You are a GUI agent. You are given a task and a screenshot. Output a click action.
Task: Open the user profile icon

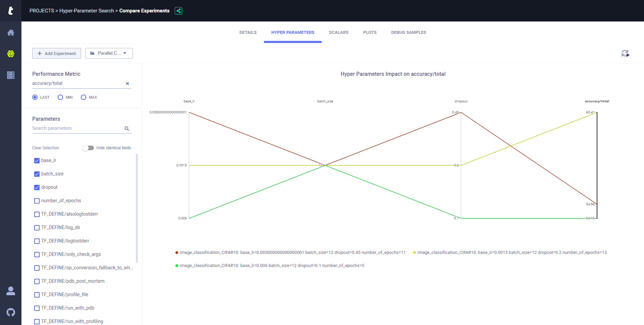tap(11, 291)
